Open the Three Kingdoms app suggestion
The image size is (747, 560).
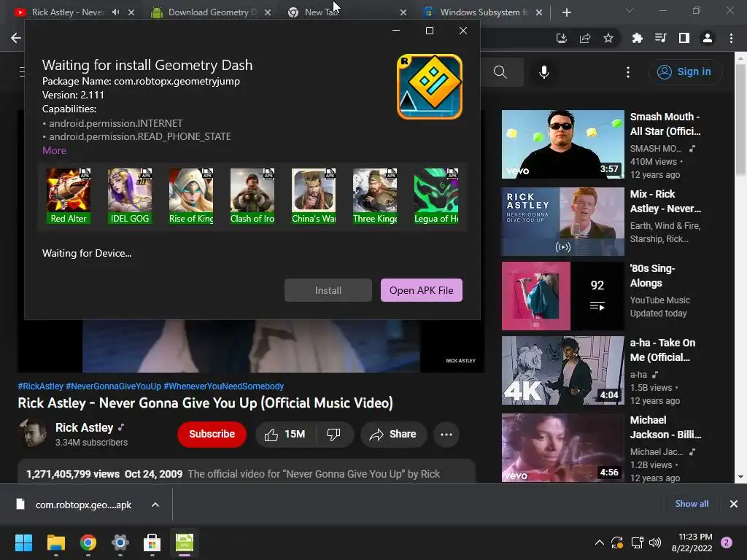click(375, 195)
